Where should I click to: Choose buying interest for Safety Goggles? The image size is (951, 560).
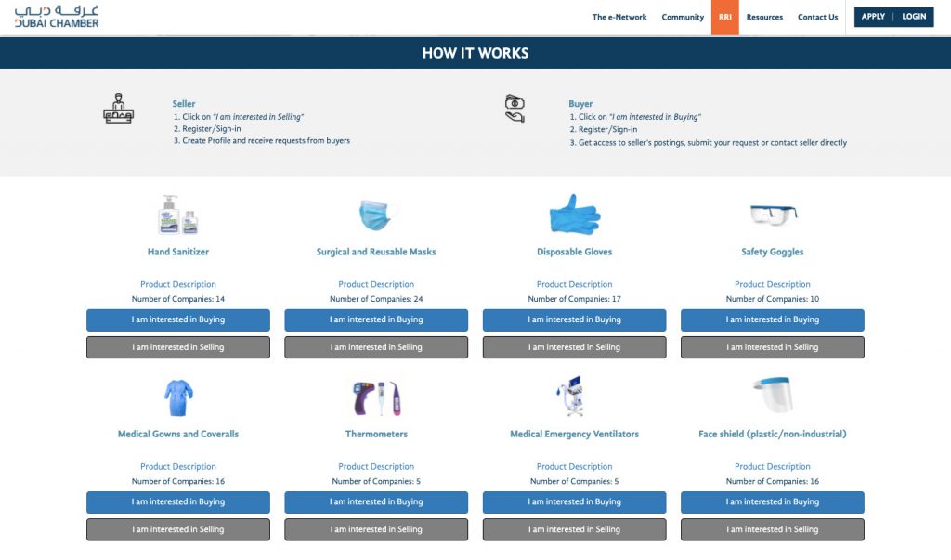tap(772, 319)
